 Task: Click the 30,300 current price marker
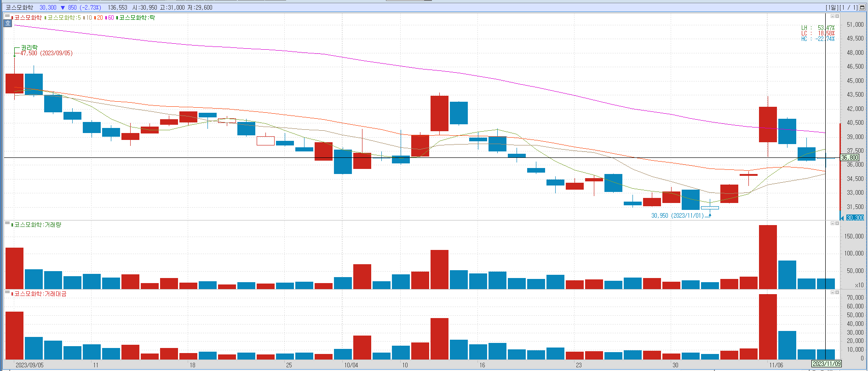point(855,218)
